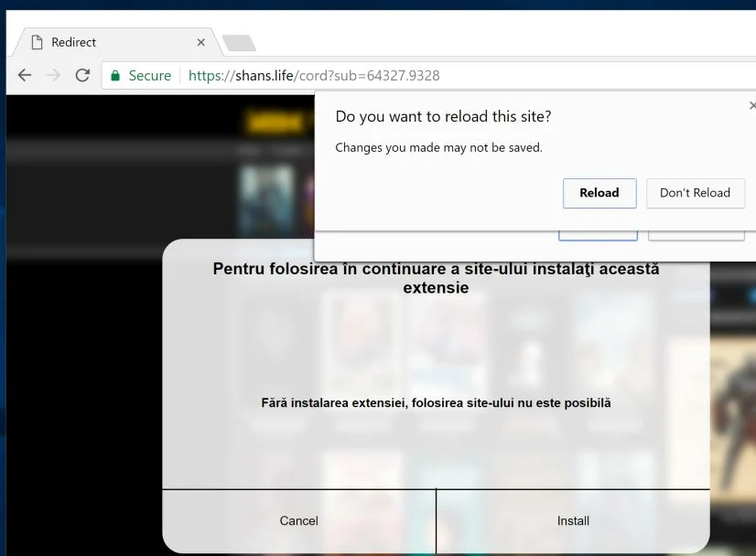
Task: Click the 'Secure' label in address bar
Action: click(x=150, y=76)
